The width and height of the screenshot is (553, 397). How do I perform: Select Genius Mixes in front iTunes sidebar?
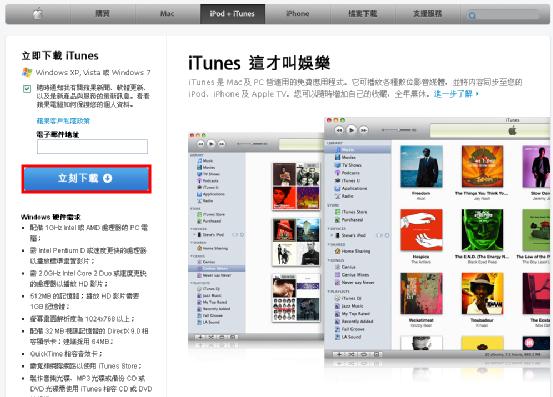pyautogui.click(x=351, y=275)
